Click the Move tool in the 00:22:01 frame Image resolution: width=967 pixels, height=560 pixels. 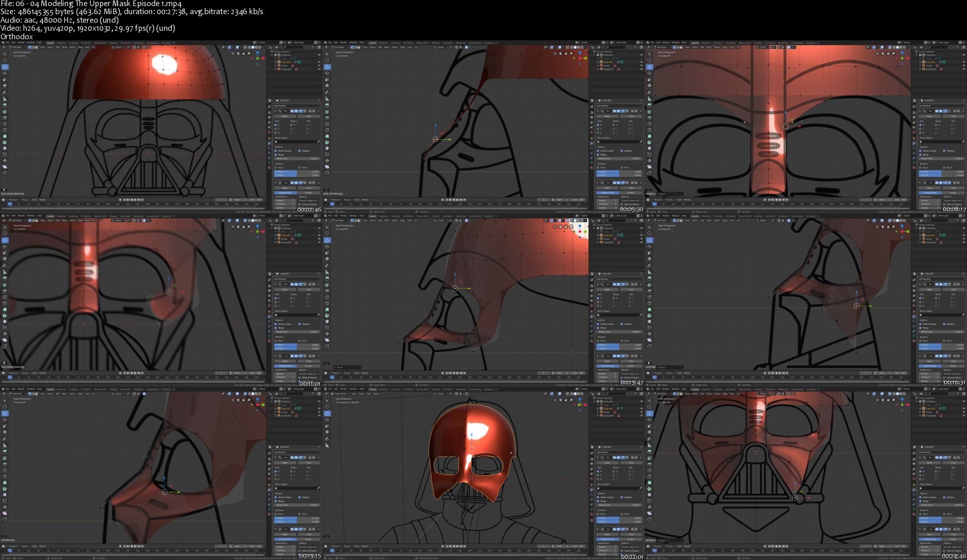click(327, 413)
